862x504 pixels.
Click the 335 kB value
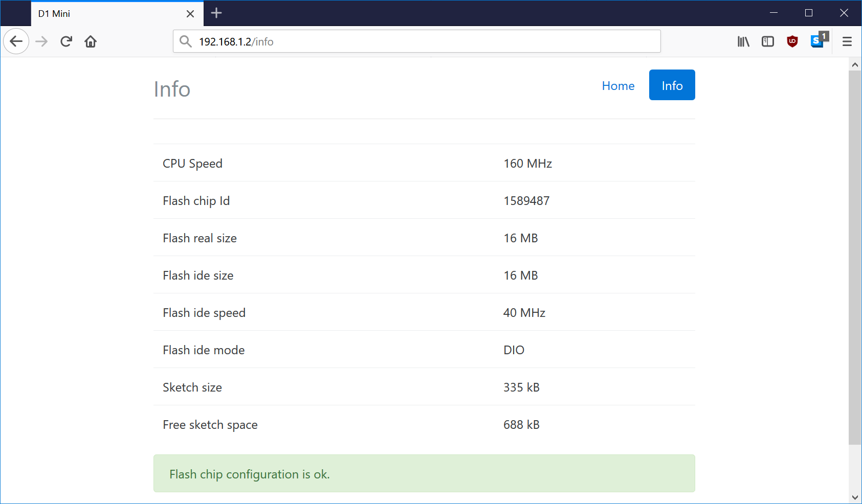pos(521,387)
